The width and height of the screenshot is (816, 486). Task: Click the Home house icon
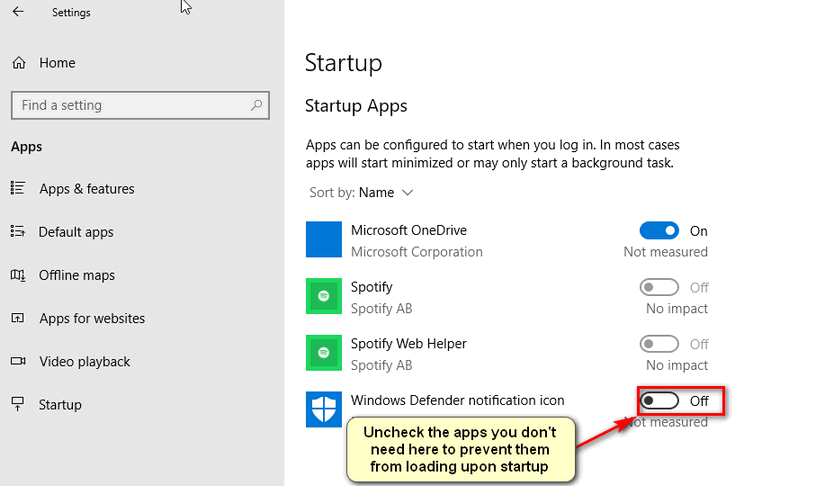[19, 63]
